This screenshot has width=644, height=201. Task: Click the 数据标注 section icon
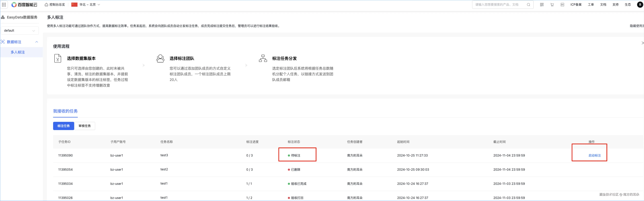pos(3,42)
